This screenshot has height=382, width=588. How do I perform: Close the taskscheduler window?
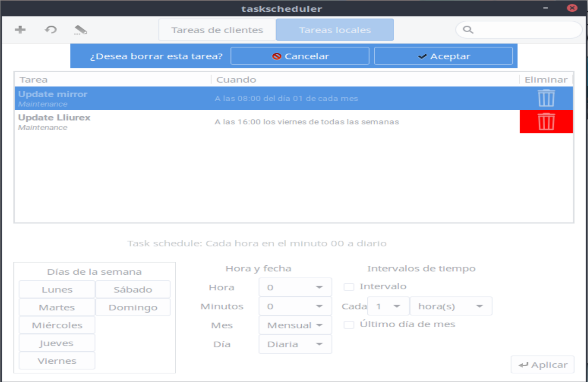[572, 8]
